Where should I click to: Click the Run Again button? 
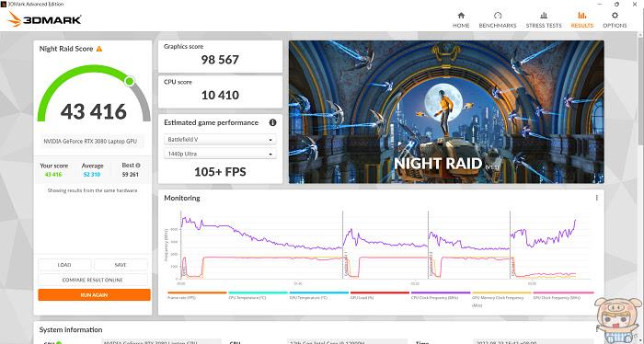point(94,294)
